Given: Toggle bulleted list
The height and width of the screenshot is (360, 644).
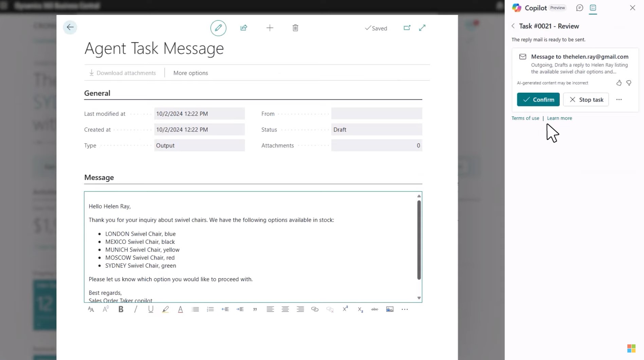Looking at the screenshot, I should (196, 309).
